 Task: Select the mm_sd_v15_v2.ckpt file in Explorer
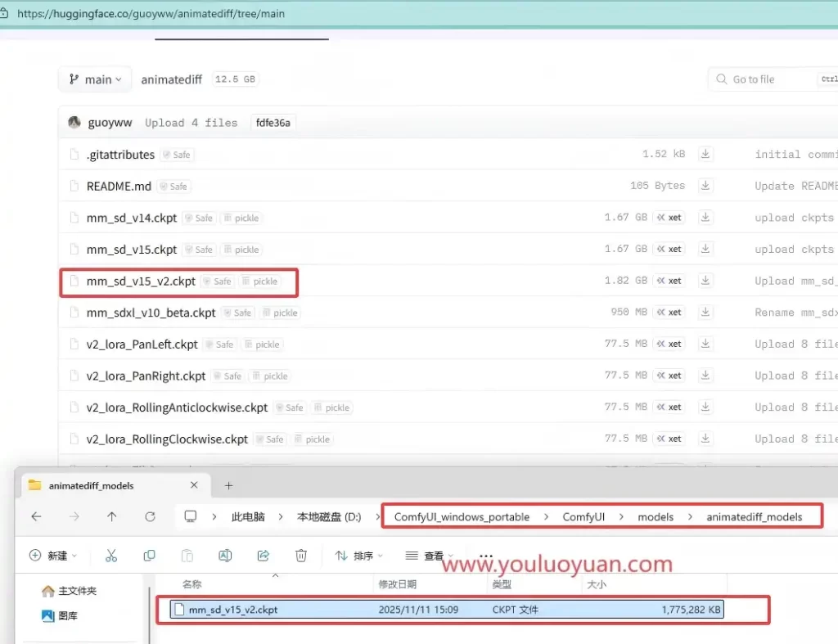click(447, 610)
